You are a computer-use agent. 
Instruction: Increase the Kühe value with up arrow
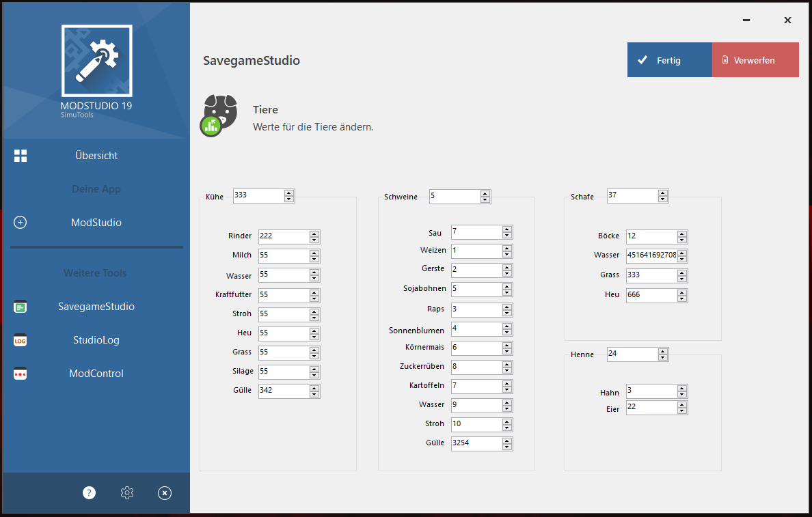[289, 193]
